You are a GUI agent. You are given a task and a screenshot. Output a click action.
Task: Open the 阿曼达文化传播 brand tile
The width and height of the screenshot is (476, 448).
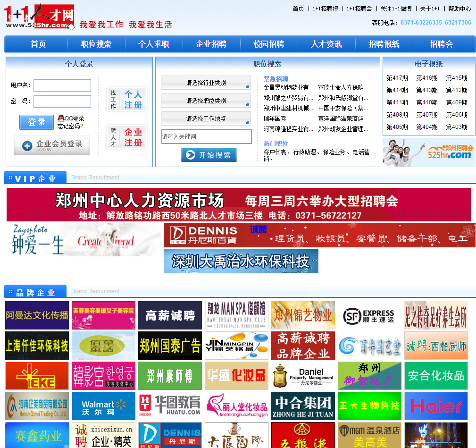pos(37,315)
